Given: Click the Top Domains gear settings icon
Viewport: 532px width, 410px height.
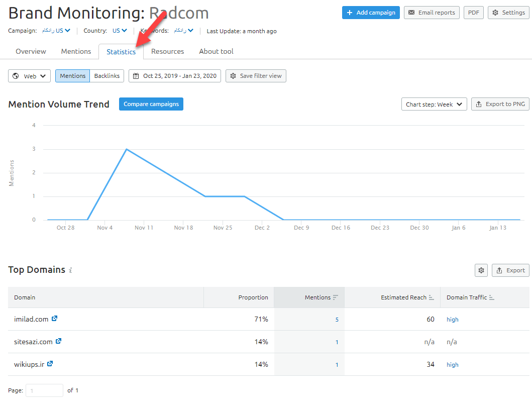Looking at the screenshot, I should coord(481,270).
